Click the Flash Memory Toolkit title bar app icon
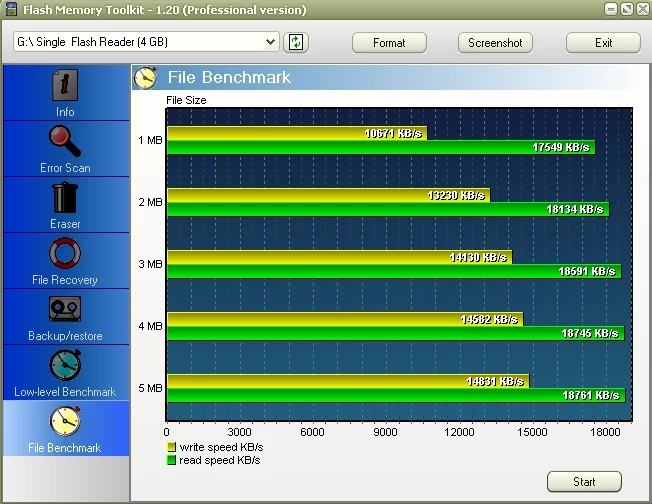Image resolution: width=652 pixels, height=504 pixels. [11, 9]
